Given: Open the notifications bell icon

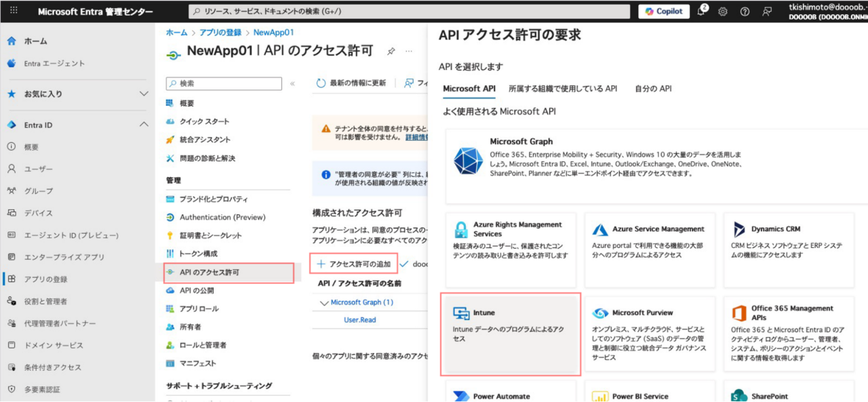Looking at the screenshot, I should point(701,12).
